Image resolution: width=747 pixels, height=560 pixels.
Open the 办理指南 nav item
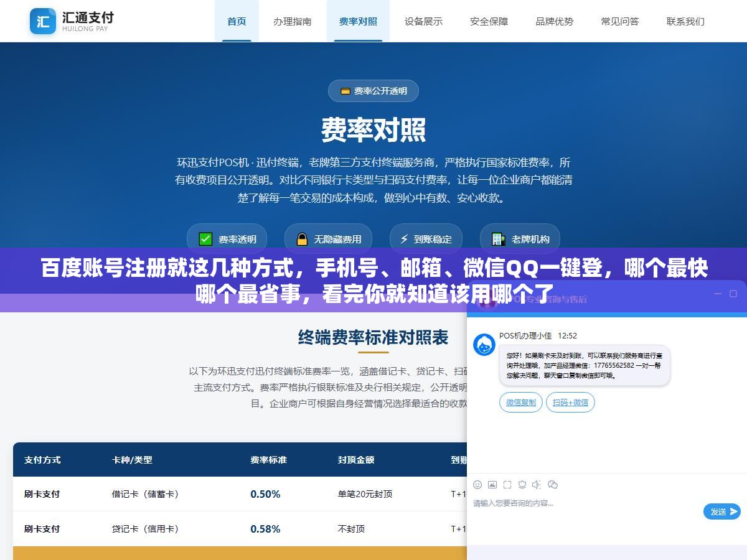(x=293, y=21)
